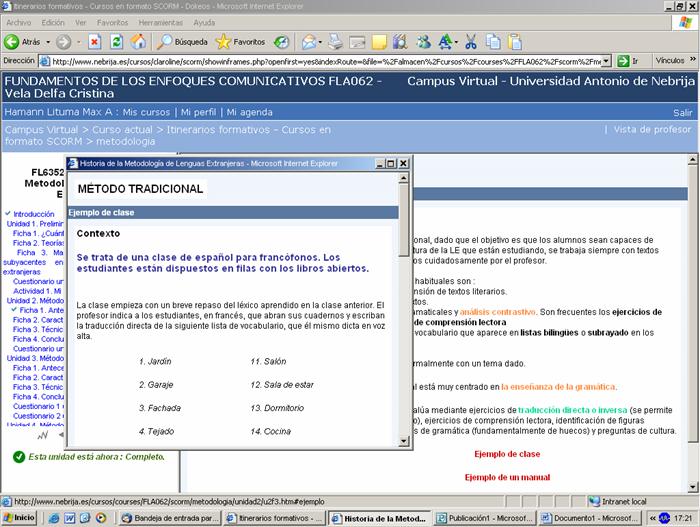Image resolution: width=700 pixels, height=527 pixels.
Task: Click the History icon next to Favoritos
Action: pyautogui.click(x=281, y=42)
